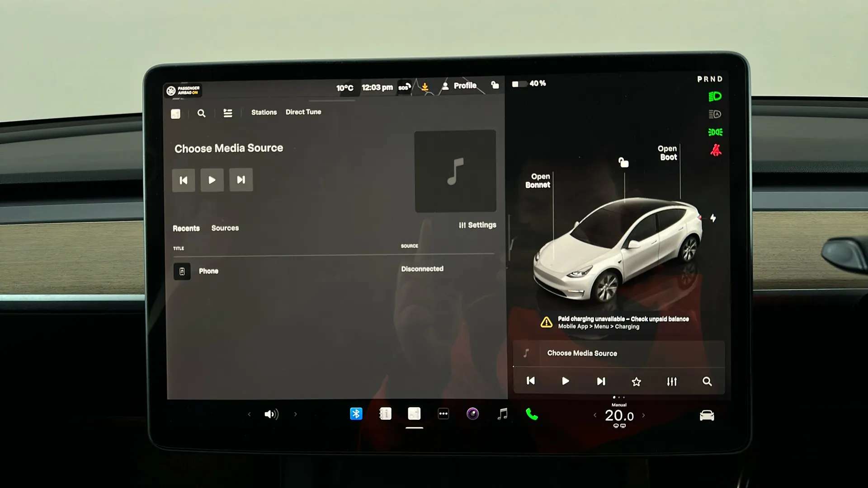868x488 pixels.
Task: Skip to previous track in media panel
Action: (184, 180)
